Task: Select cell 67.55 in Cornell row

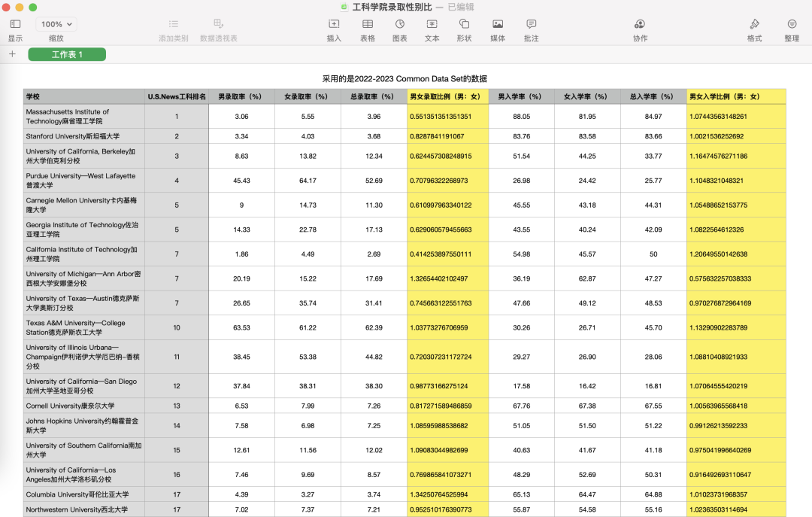Action: [653, 406]
